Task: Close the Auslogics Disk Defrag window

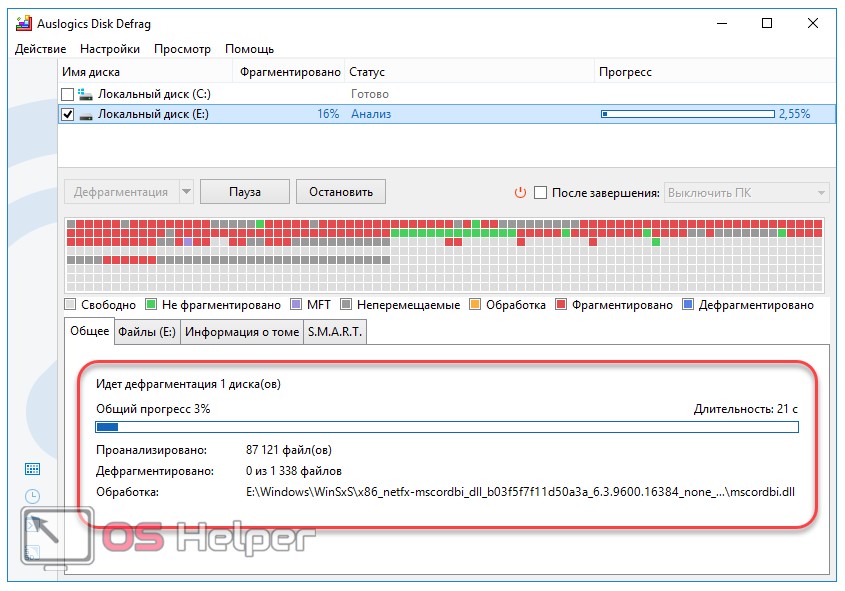Action: [x=813, y=23]
